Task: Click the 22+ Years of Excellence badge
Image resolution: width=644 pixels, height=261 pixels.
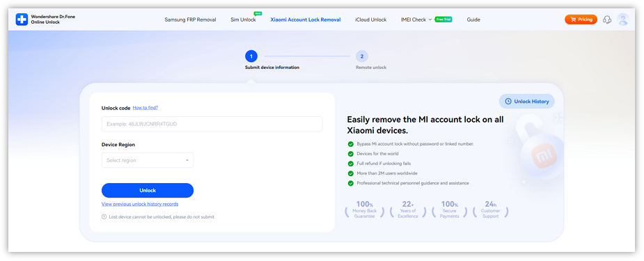Action: [407, 209]
